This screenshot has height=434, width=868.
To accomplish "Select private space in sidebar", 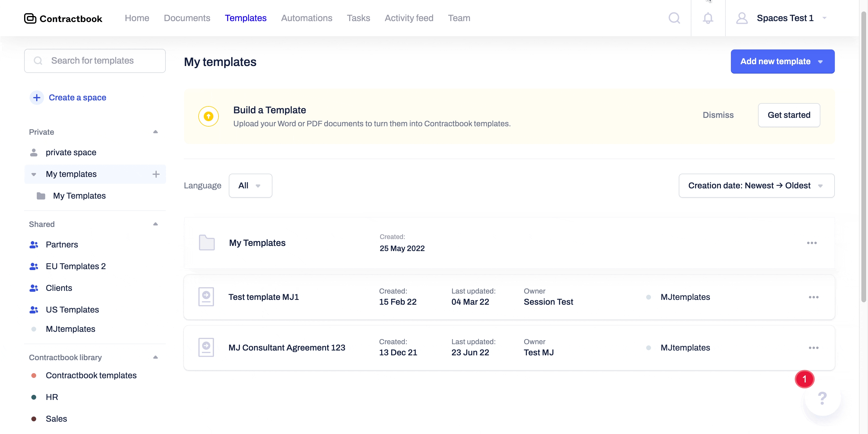I will (x=71, y=152).
